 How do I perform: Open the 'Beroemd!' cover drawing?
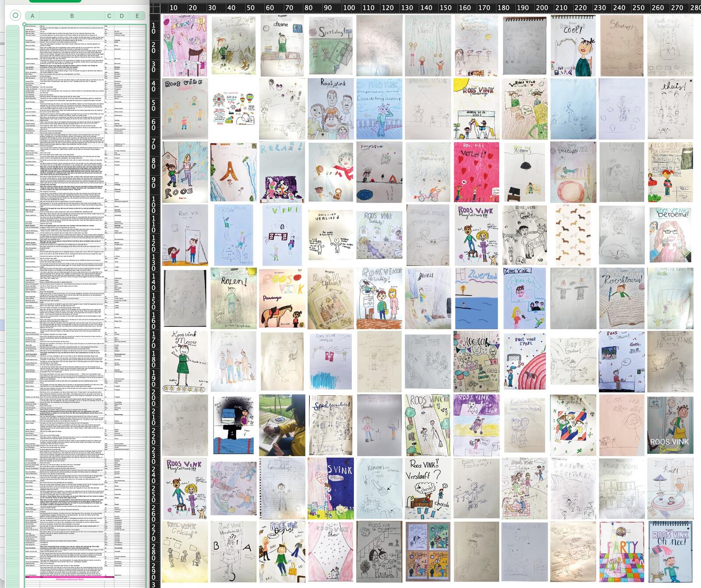670,235
